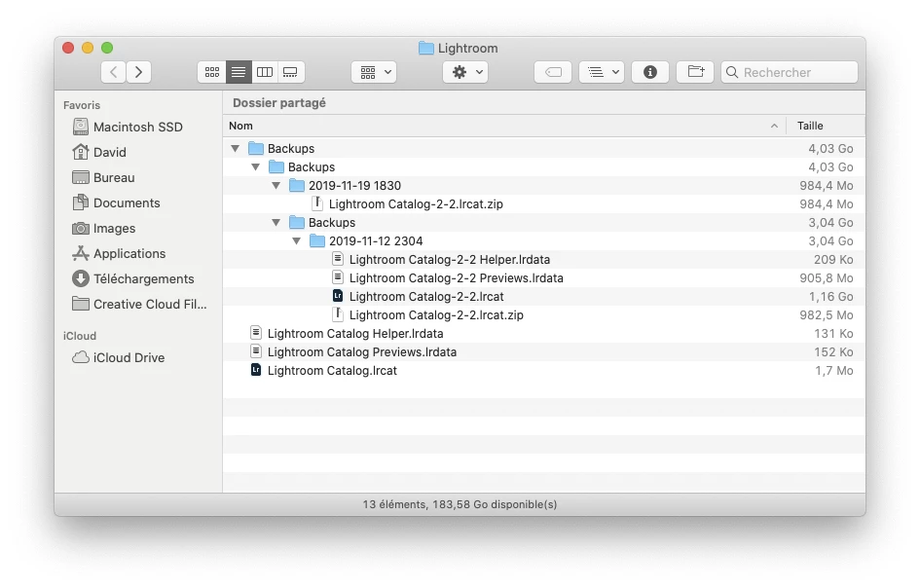Toggle the sort direction arrow

pos(775,126)
